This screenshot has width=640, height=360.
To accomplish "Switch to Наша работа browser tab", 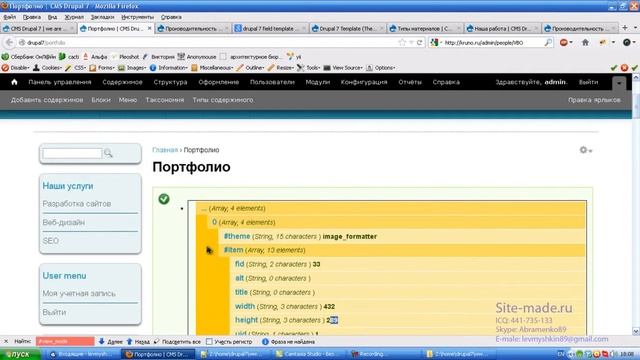I will [x=502, y=29].
